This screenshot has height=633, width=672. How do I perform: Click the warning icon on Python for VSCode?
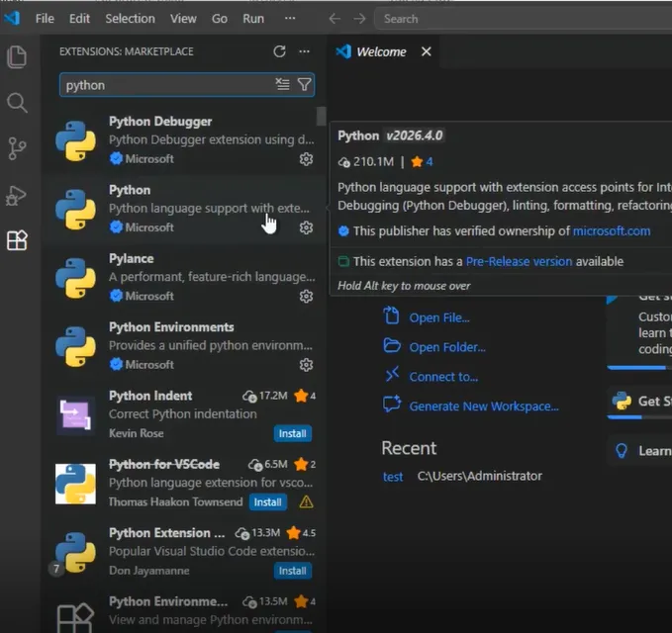point(306,501)
